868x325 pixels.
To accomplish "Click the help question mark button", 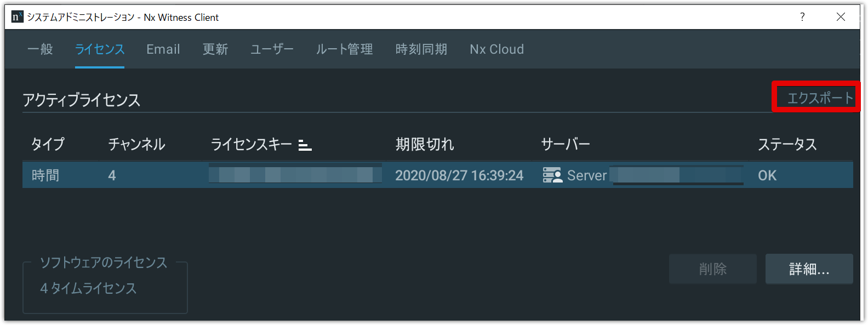I will pos(802,17).
